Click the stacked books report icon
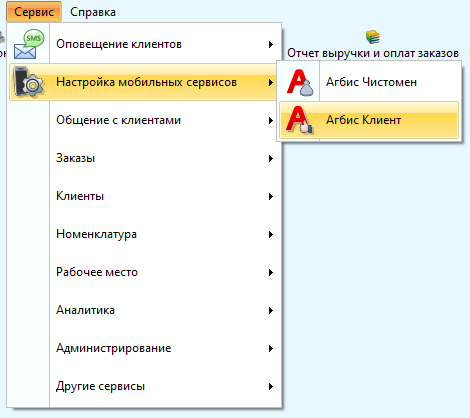Screen dimensions: 470x418 (372, 37)
